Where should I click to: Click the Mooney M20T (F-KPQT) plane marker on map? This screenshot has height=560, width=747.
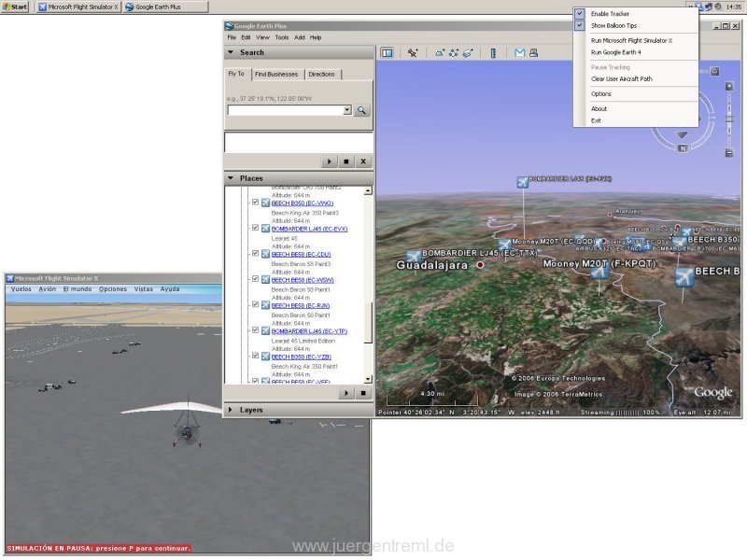pos(599,272)
